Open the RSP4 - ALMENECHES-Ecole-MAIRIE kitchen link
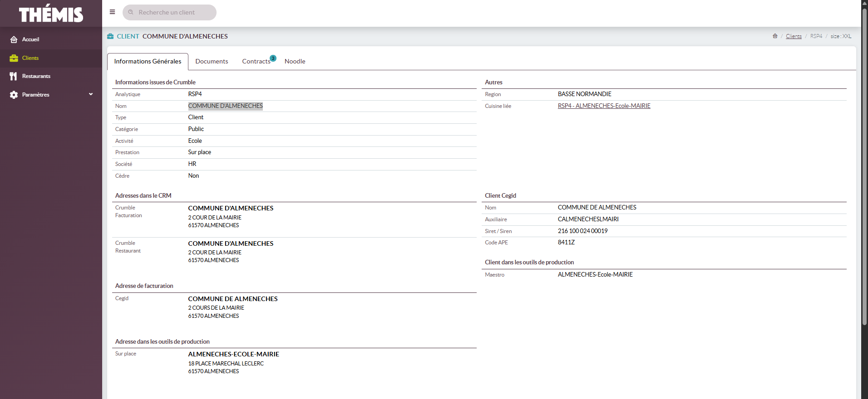 [604, 106]
